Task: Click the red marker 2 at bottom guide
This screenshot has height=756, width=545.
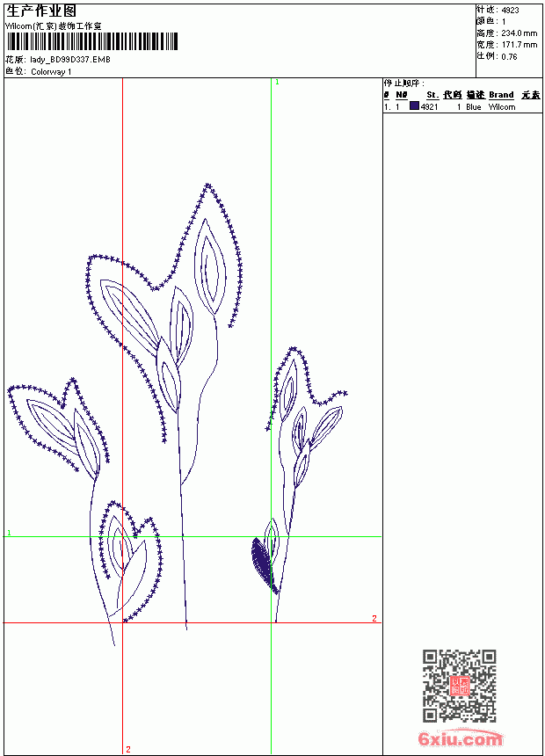Action: [x=128, y=749]
